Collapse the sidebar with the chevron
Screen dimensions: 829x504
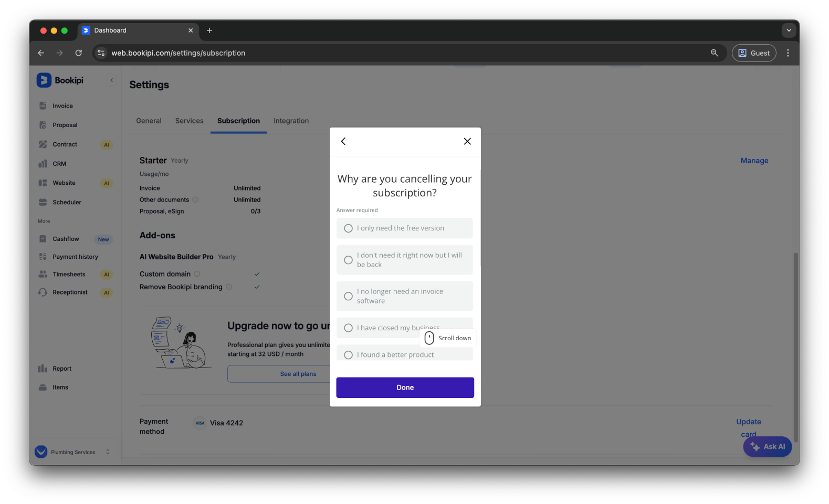[111, 80]
